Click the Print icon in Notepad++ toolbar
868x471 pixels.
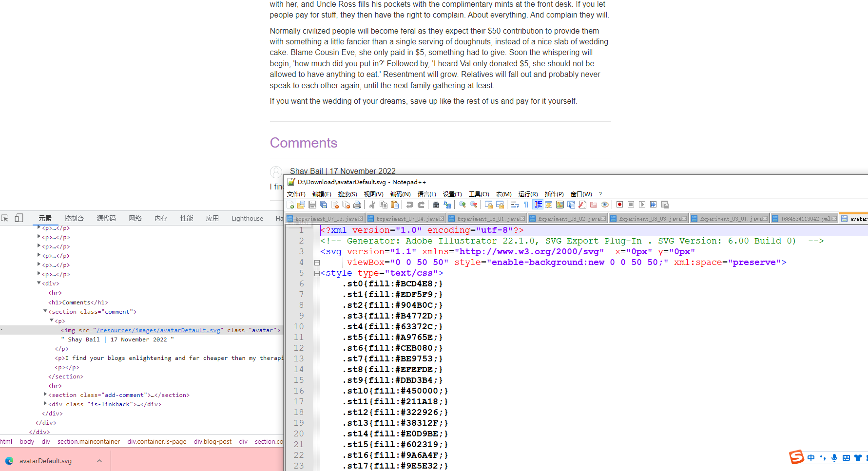click(x=357, y=205)
